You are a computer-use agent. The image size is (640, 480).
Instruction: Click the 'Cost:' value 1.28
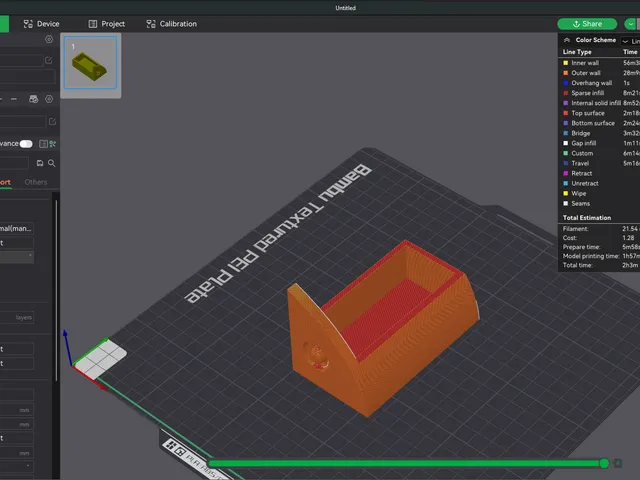click(628, 238)
